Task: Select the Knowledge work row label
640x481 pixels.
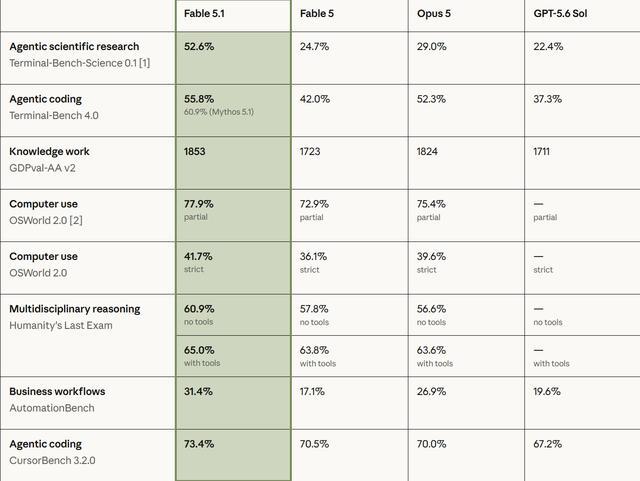Action: click(x=49, y=151)
